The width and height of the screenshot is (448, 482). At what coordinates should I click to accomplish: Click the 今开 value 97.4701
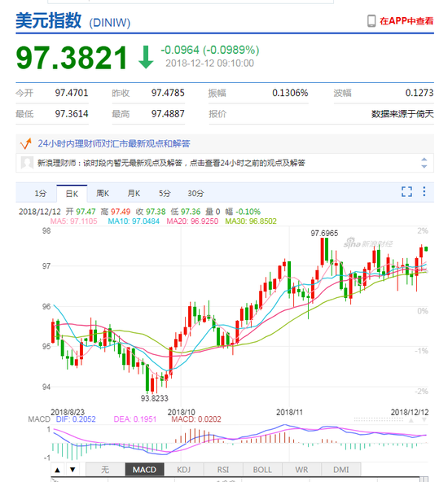[72, 93]
